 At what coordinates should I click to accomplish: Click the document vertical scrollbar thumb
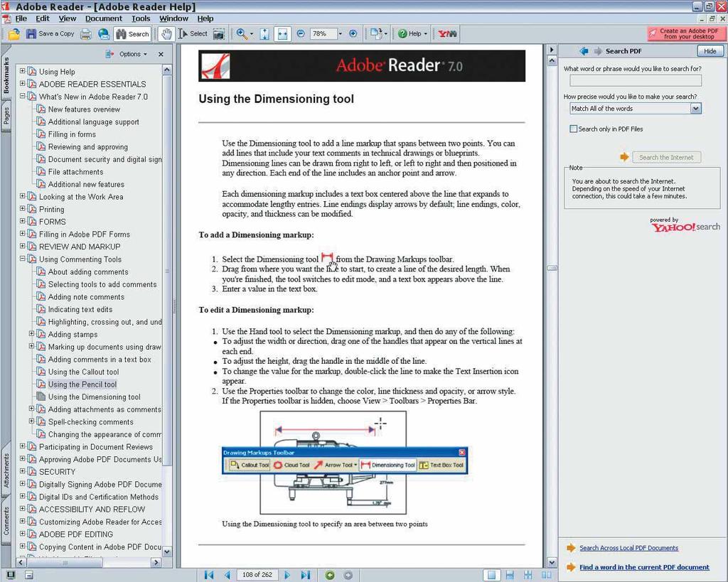[552, 268]
